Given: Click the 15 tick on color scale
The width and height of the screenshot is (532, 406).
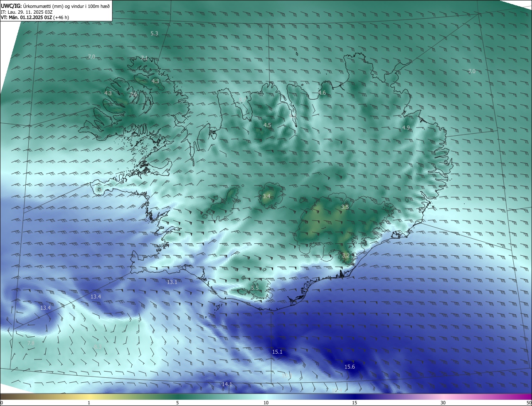Looking at the screenshot, I should [x=355, y=403].
